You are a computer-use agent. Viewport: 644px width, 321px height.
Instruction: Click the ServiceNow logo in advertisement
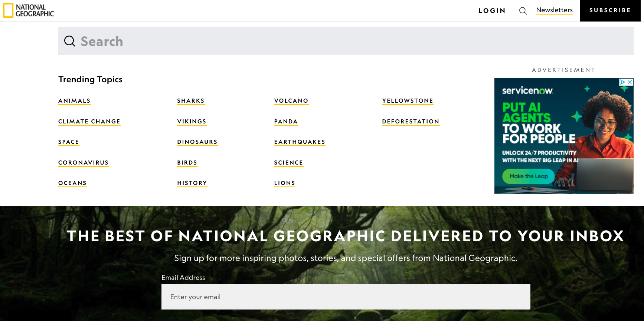tap(527, 90)
